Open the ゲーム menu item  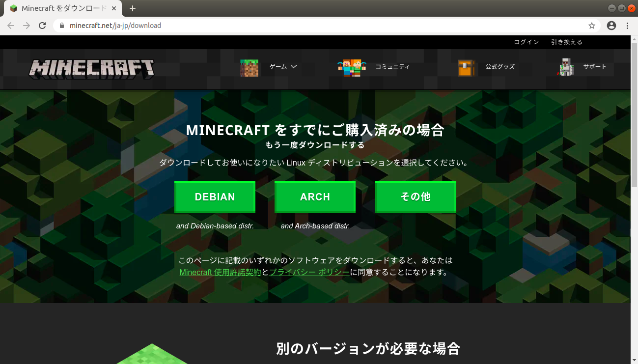point(278,67)
